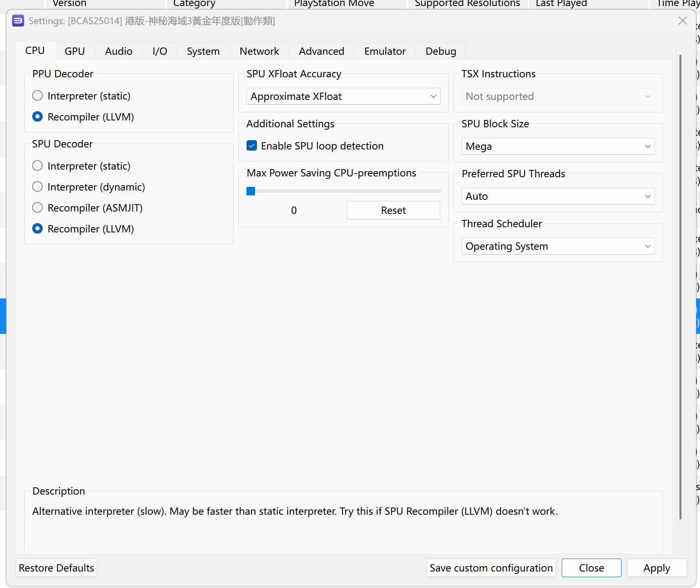Click Save custom configuration button
Screen dimensions: 700x588
(491, 568)
